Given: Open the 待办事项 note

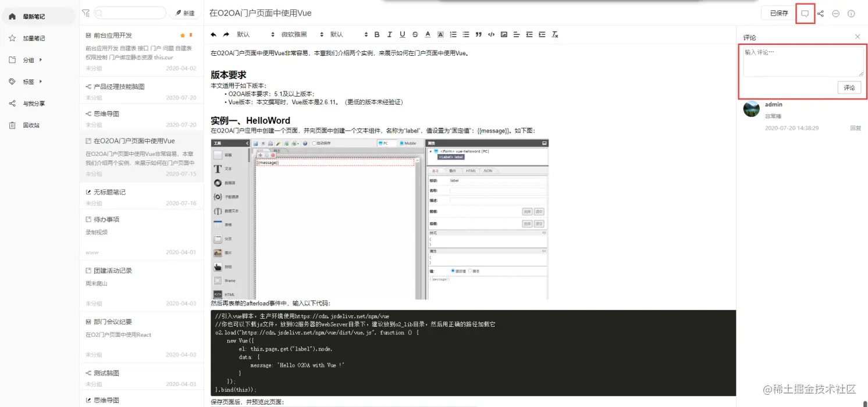Looking at the screenshot, I should point(141,235).
